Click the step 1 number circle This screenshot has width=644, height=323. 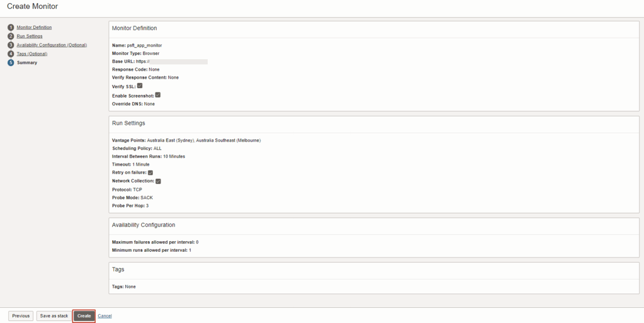coord(11,28)
